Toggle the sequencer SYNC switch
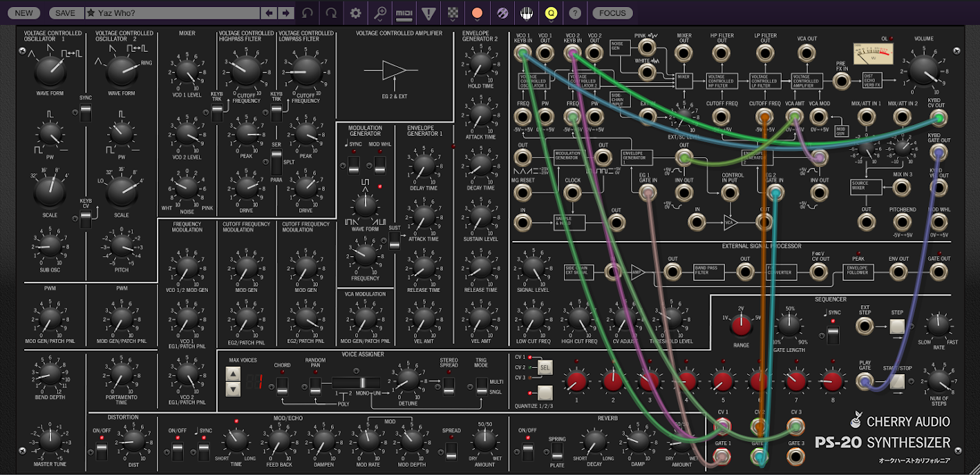 click(x=833, y=335)
